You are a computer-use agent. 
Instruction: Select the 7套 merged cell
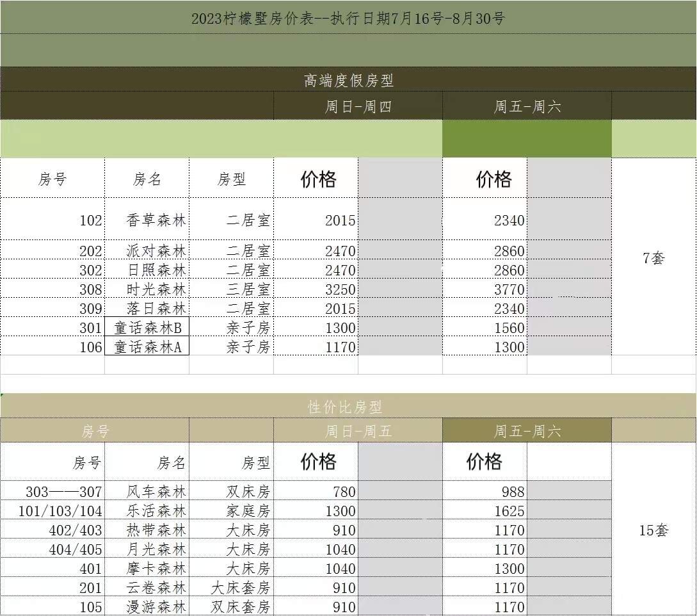click(653, 258)
